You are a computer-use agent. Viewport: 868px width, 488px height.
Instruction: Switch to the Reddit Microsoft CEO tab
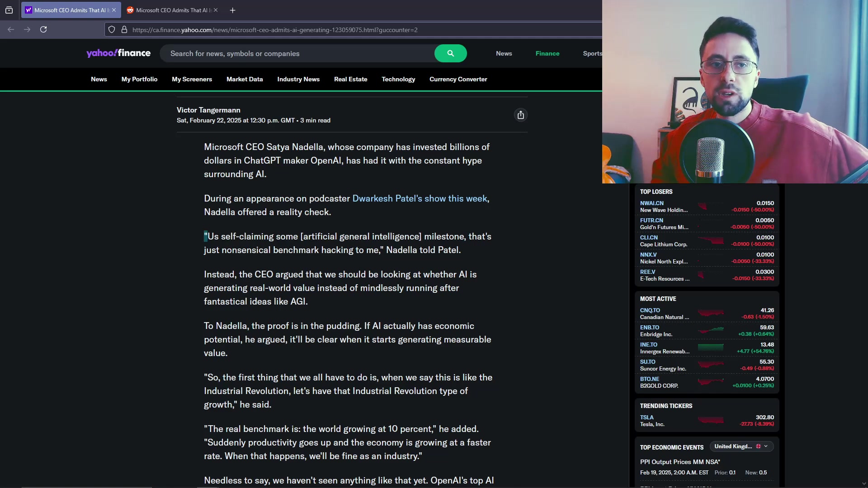point(172,10)
